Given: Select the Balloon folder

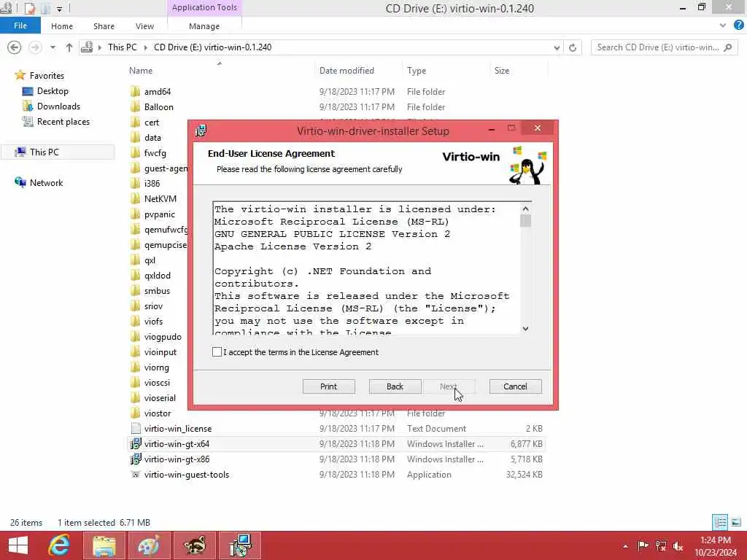Looking at the screenshot, I should point(158,107).
